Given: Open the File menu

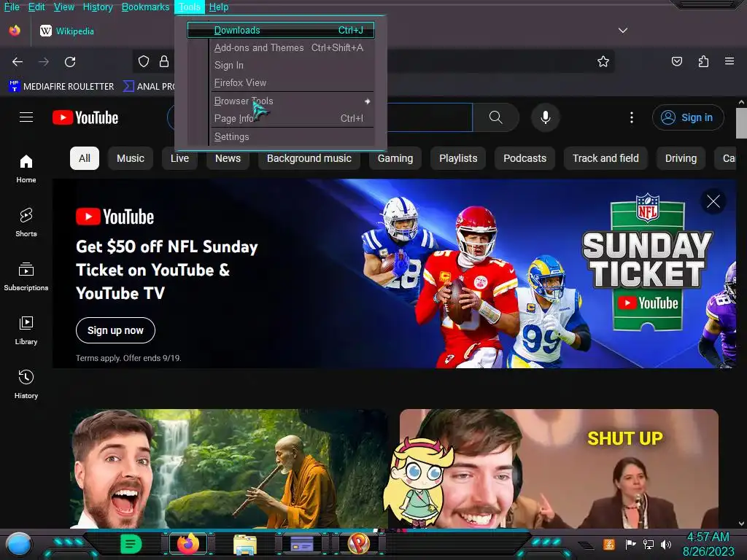Looking at the screenshot, I should [x=12, y=7].
